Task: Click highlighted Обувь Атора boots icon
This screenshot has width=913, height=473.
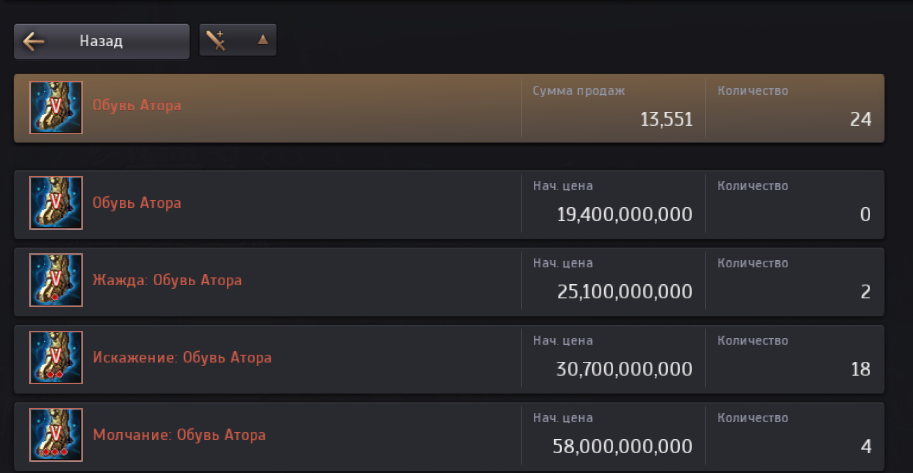Action: tap(56, 108)
